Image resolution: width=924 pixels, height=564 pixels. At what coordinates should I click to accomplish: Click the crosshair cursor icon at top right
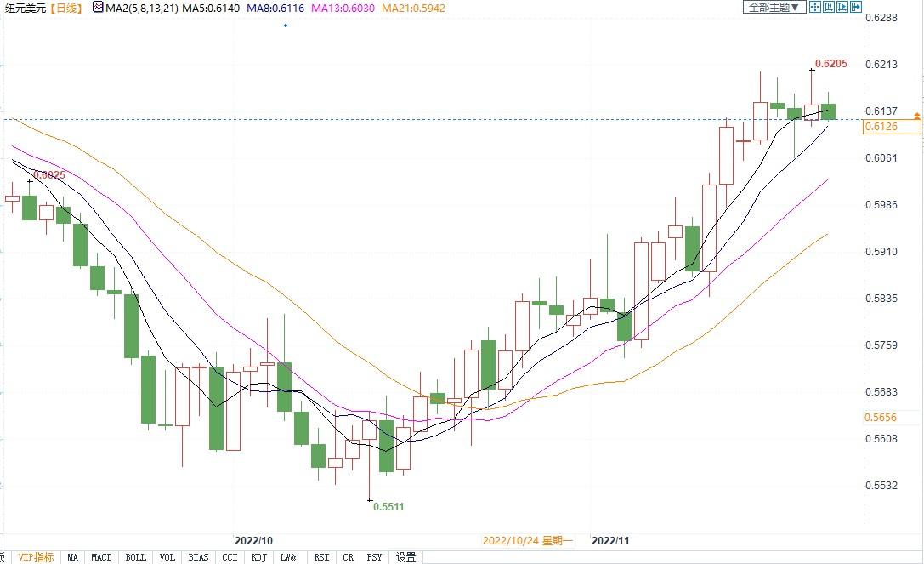pyautogui.click(x=814, y=7)
